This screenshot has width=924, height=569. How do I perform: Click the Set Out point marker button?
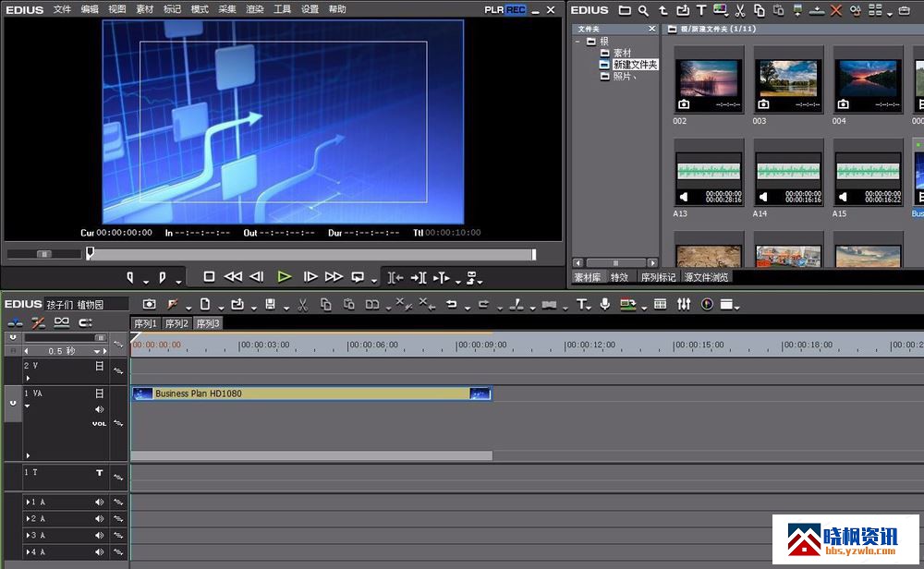click(x=163, y=277)
